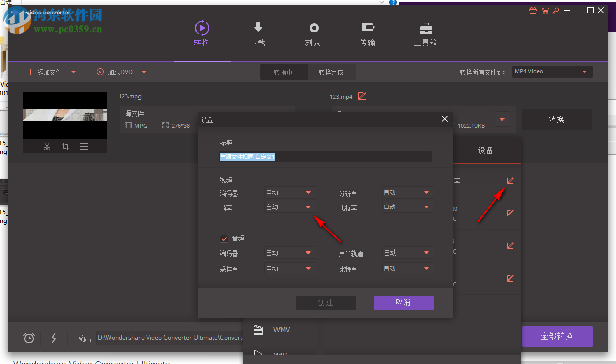Open the 下载 (Download) section
Viewport: 616px width, 364px height.
(258, 34)
